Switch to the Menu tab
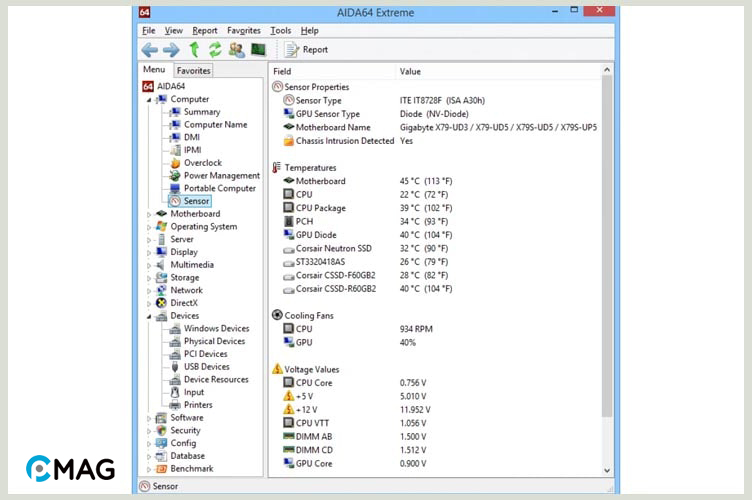The height and width of the screenshot is (500, 752). coord(154,70)
